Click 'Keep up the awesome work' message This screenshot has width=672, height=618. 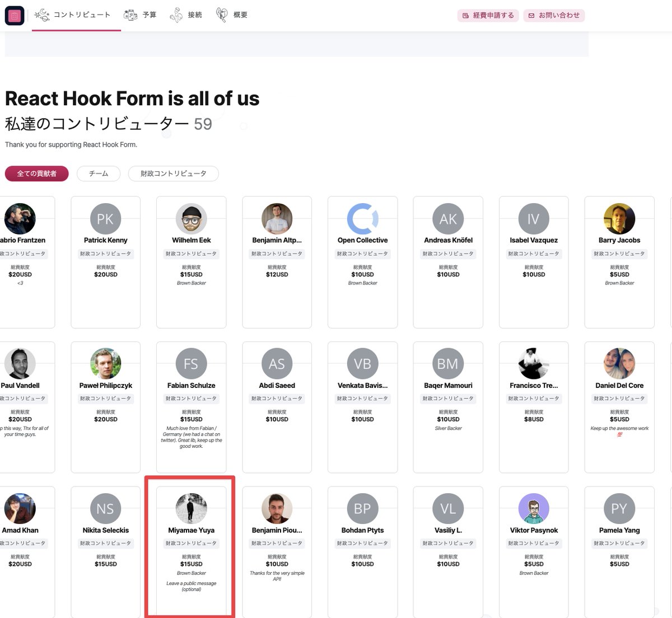[619, 431]
